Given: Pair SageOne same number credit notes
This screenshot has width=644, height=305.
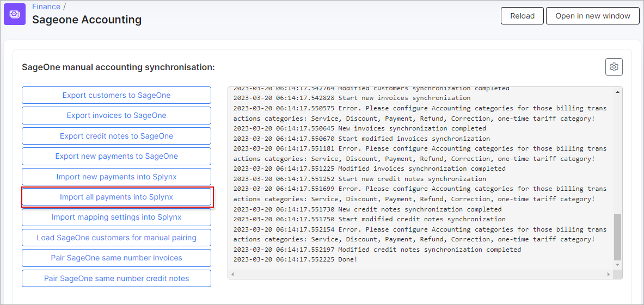Looking at the screenshot, I should (x=116, y=278).
